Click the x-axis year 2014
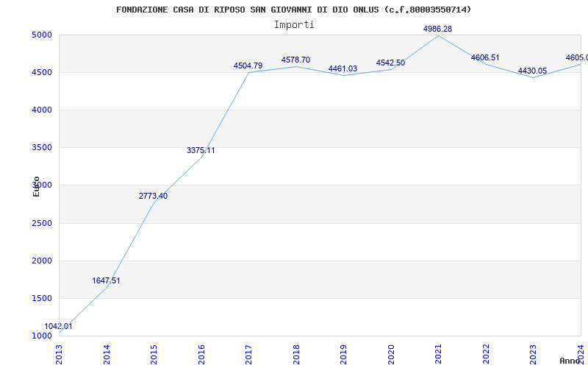Viewport: 588px width, 368px height. 107,355
